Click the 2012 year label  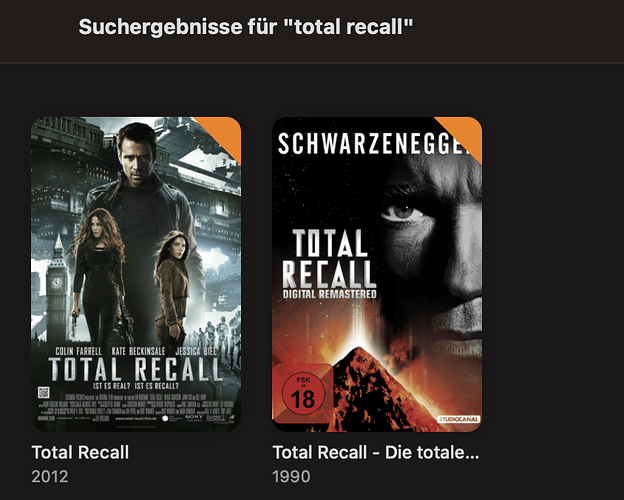50,477
